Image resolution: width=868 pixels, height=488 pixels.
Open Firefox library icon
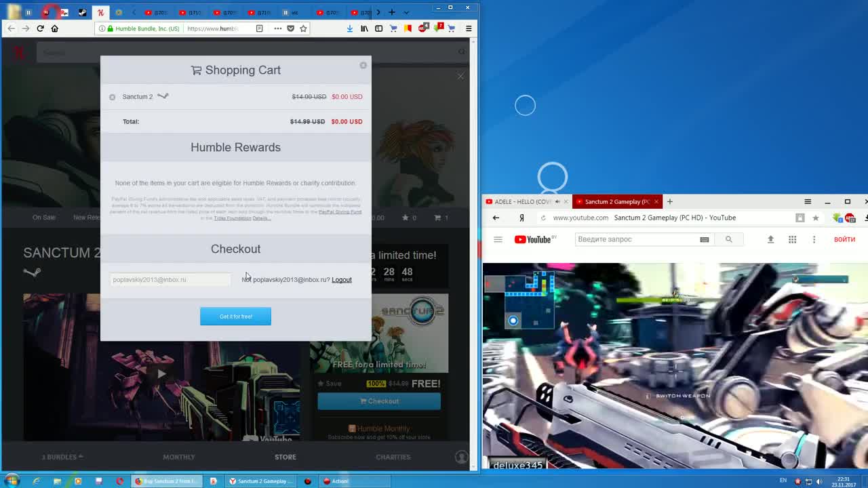click(x=364, y=28)
